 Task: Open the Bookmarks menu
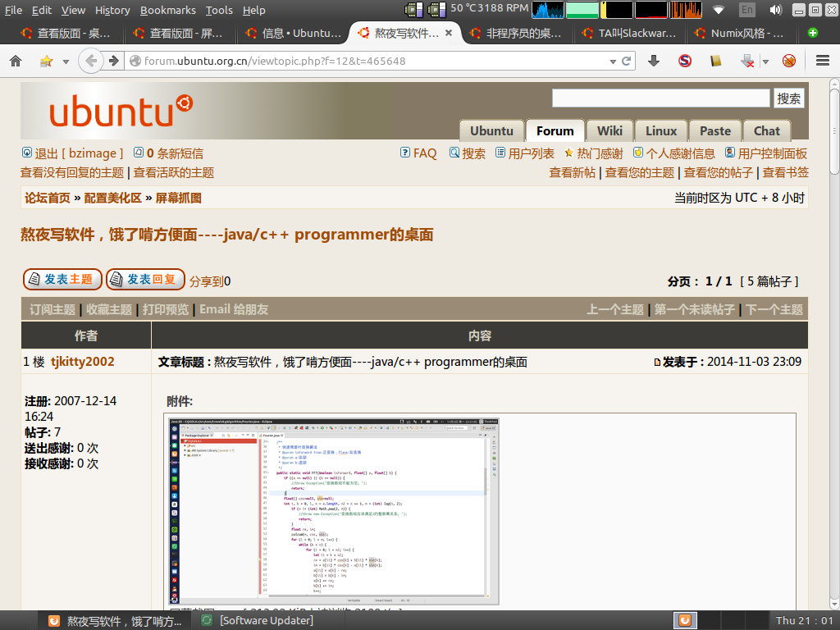168,10
